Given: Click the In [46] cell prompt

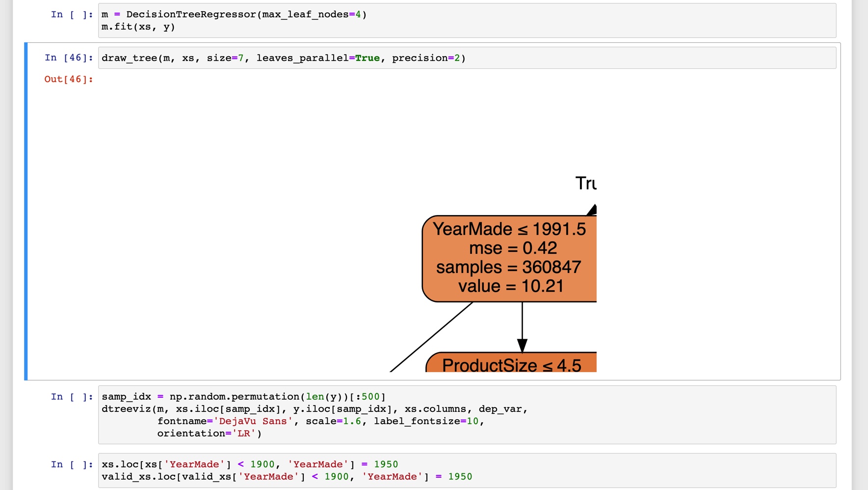Looking at the screenshot, I should coord(69,57).
